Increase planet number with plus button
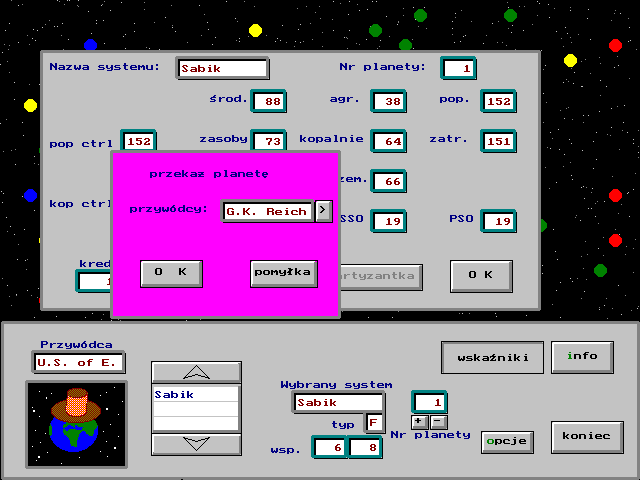 click(419, 421)
